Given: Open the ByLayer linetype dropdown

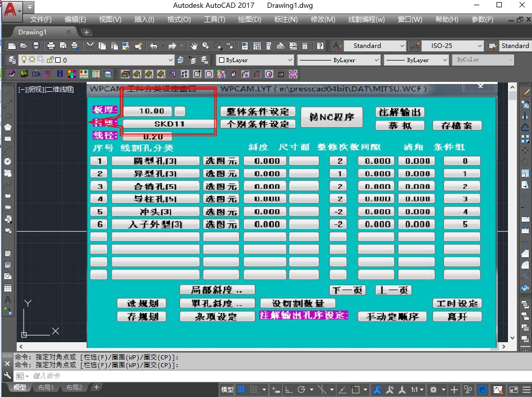Looking at the screenshot, I should [338, 60].
